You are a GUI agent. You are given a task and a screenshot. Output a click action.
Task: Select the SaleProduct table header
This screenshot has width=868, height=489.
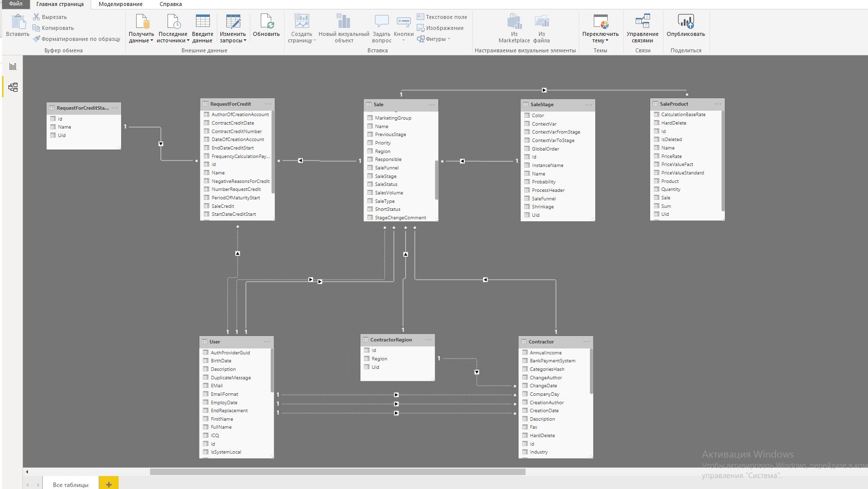pos(688,104)
